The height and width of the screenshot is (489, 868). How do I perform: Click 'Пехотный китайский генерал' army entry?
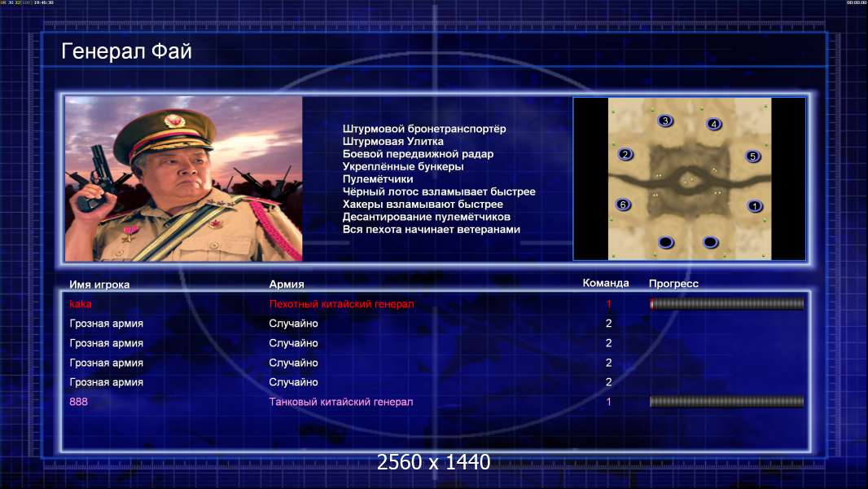pos(341,303)
